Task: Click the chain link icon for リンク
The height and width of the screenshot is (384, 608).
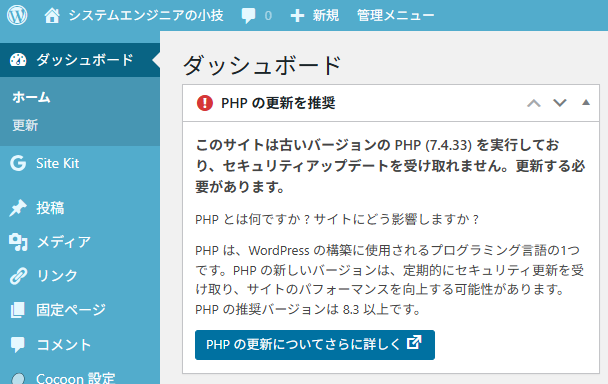Action: click(18, 276)
